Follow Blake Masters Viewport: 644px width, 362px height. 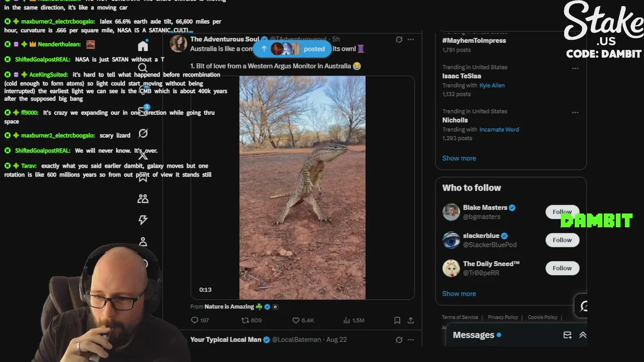point(562,212)
